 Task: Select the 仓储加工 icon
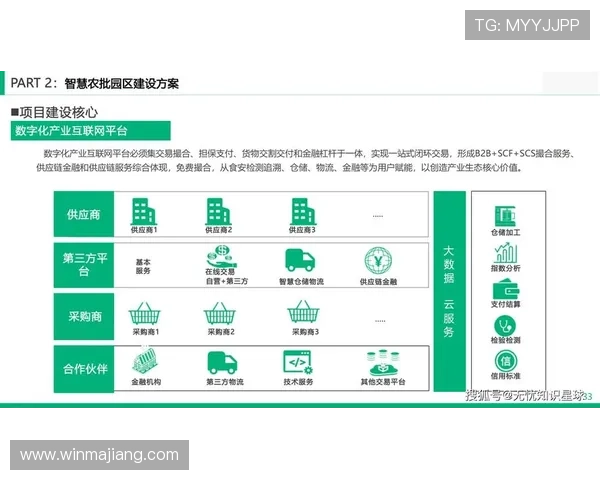point(505,216)
